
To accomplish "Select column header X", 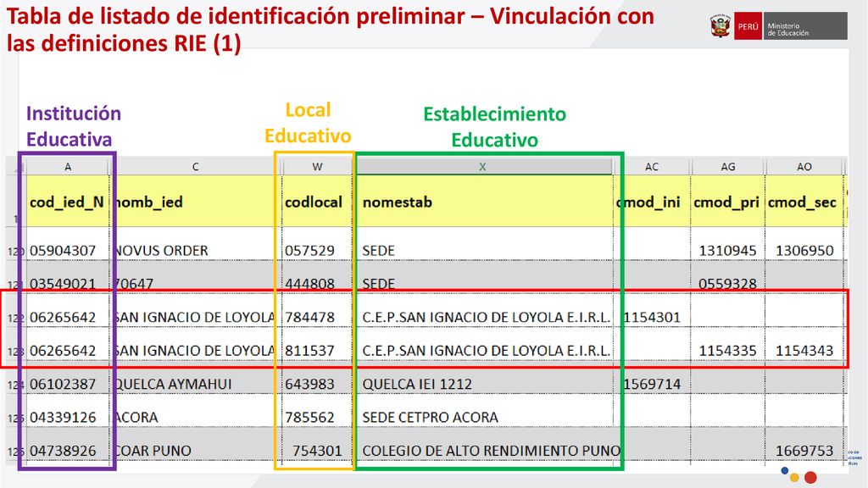I will (482, 167).
